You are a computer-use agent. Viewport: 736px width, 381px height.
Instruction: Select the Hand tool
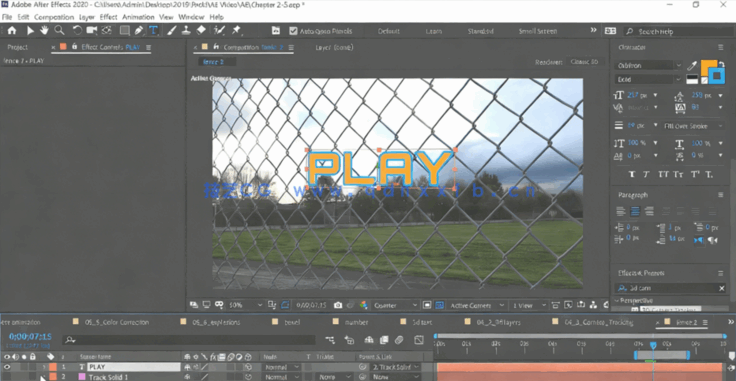click(44, 30)
